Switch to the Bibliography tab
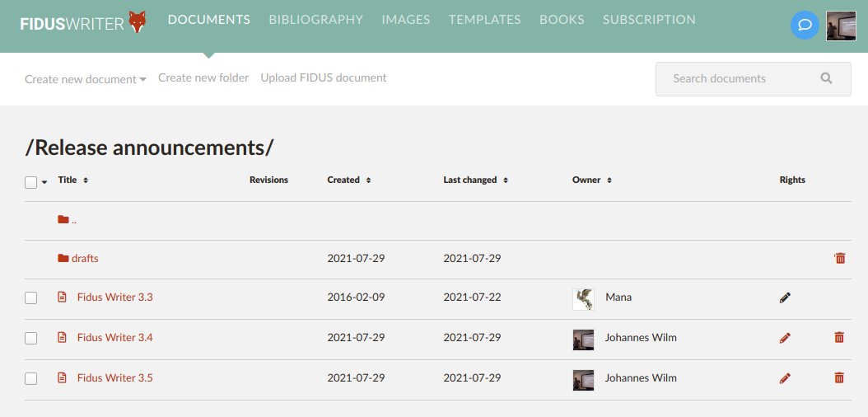Viewport: 868px width, 417px height. [316, 20]
